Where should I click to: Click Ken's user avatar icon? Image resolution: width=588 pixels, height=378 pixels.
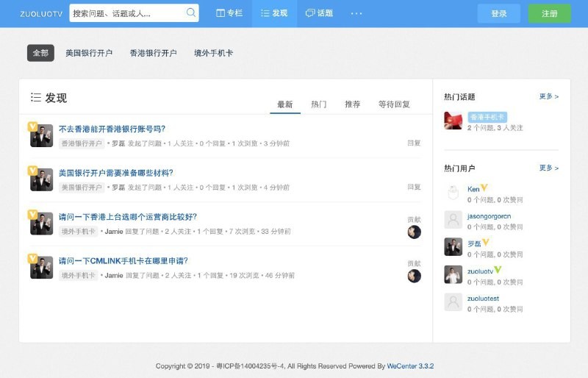(x=453, y=193)
